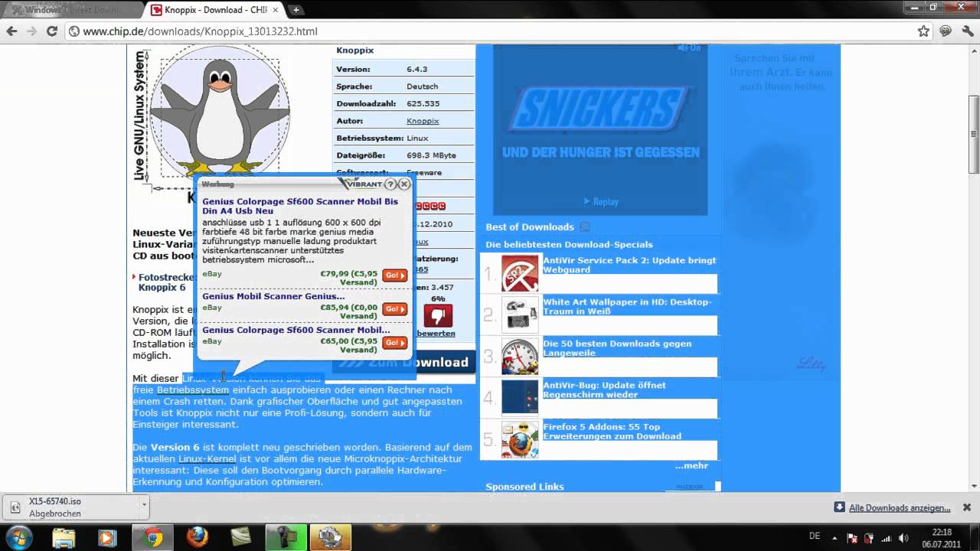
Task: Show hidden system tray icons
Action: pyautogui.click(x=835, y=537)
